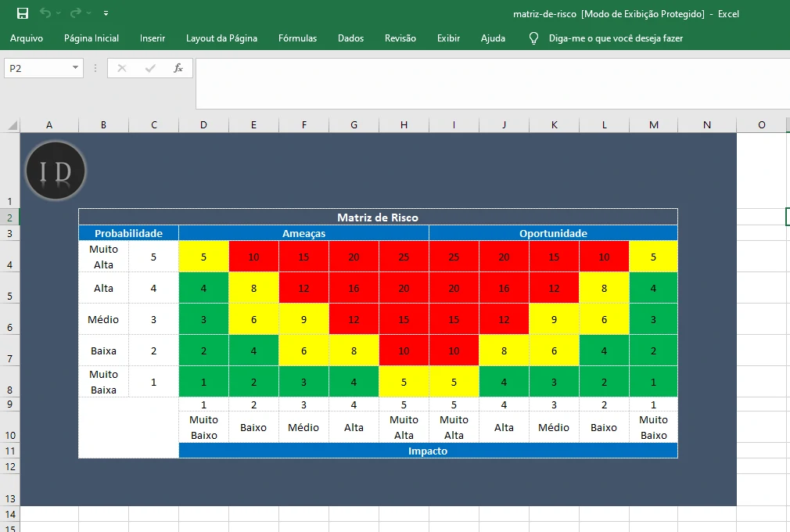The image size is (790, 532).
Task: Click the Dados ribbon tab
Action: 350,38
